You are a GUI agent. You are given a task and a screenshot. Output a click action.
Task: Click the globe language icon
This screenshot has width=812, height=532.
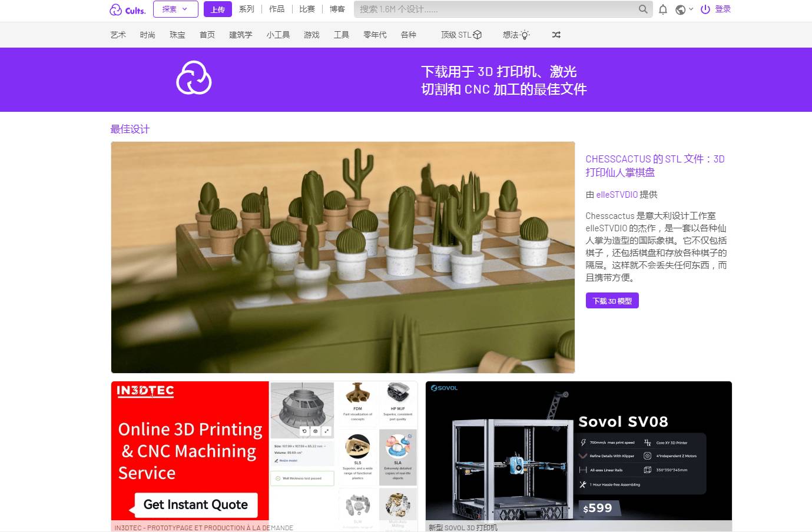(x=681, y=9)
